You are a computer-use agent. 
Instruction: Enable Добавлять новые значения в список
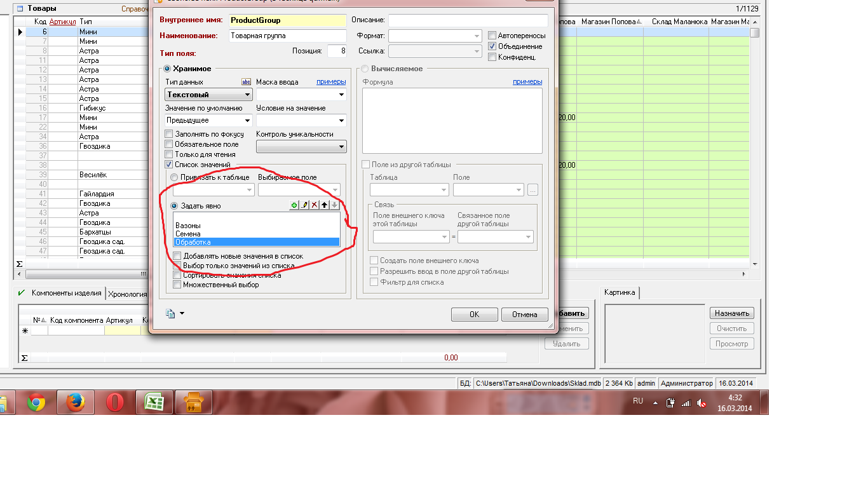(177, 256)
